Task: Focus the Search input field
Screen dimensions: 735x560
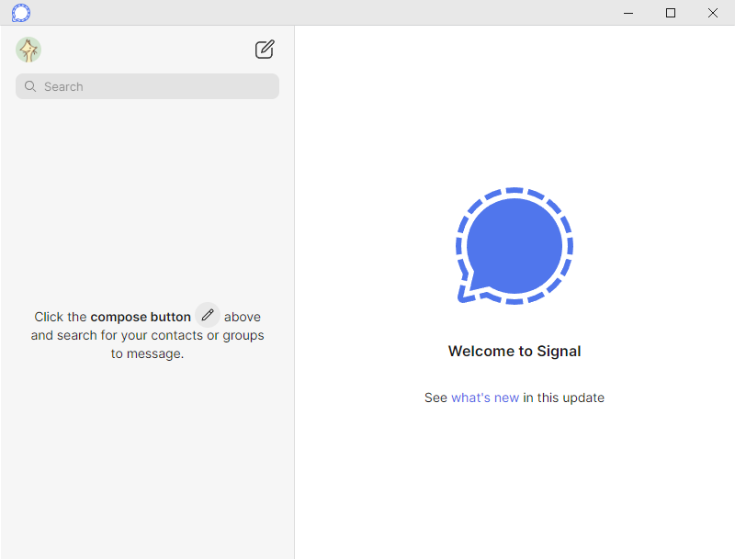Action: [147, 86]
